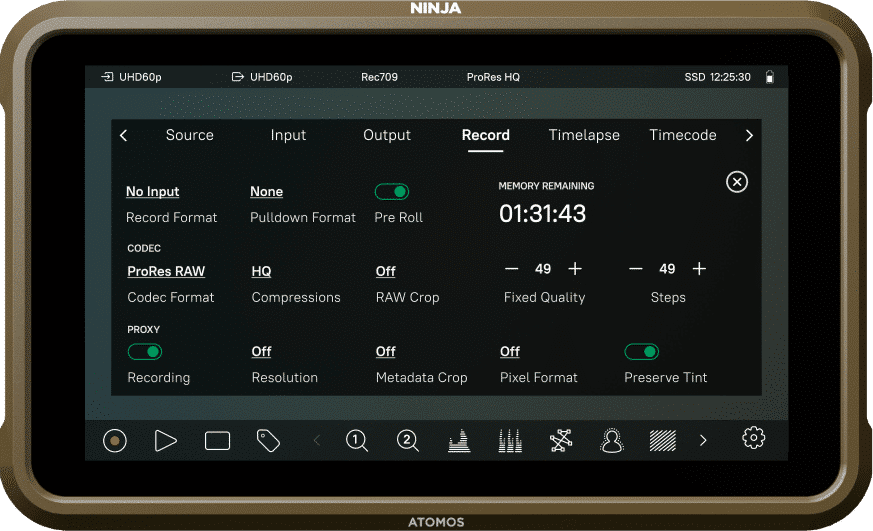This screenshot has width=873, height=531.
Task: Select the 2x zoom magnifier icon
Action: [x=408, y=440]
